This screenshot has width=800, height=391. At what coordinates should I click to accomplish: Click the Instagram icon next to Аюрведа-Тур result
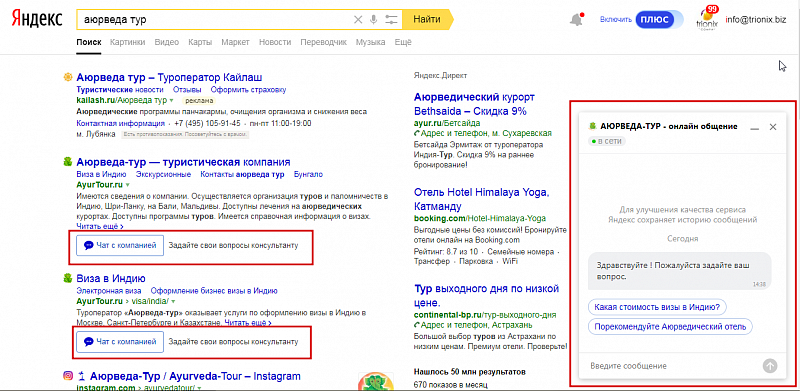68,376
